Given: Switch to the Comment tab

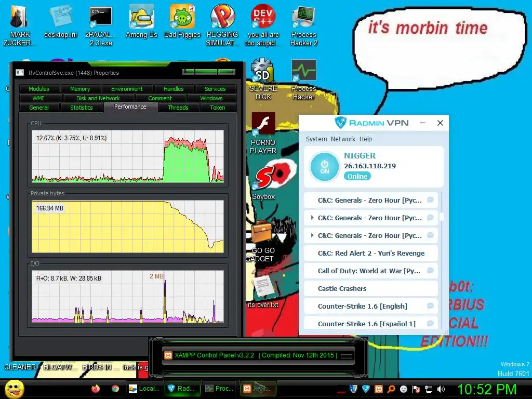Looking at the screenshot, I should pos(160,98).
